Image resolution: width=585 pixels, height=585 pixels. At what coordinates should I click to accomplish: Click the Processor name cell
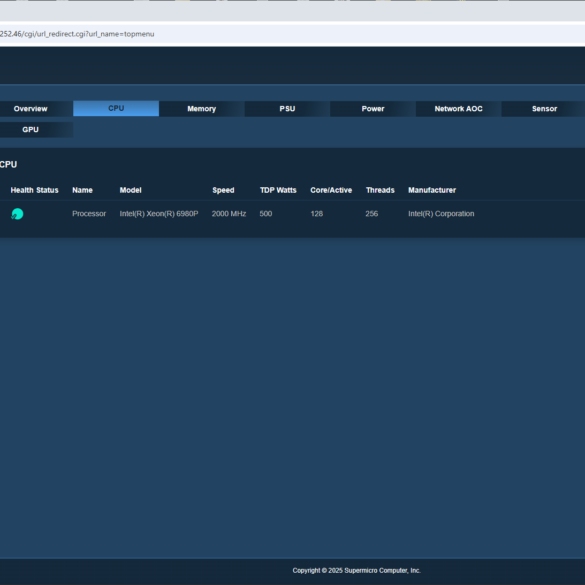(89, 214)
